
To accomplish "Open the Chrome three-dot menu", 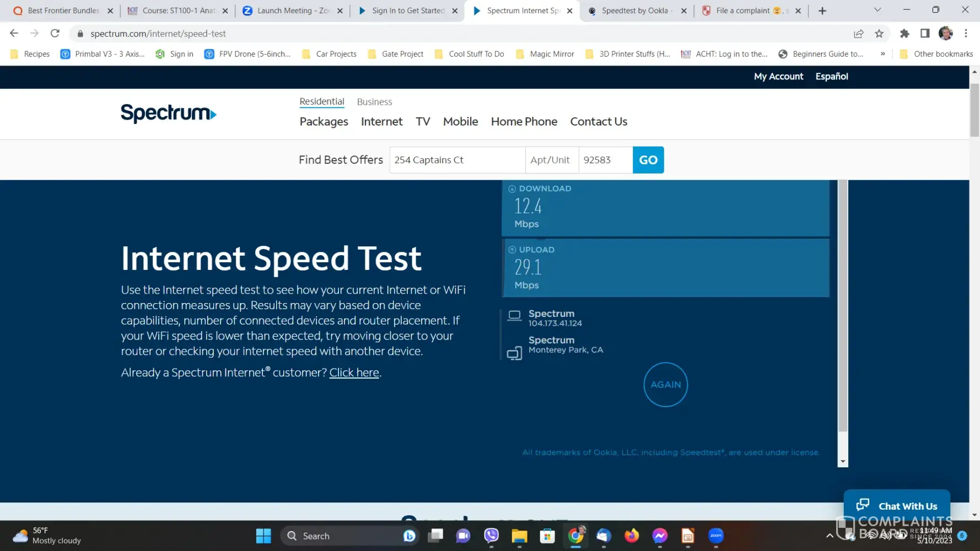I will tap(966, 34).
